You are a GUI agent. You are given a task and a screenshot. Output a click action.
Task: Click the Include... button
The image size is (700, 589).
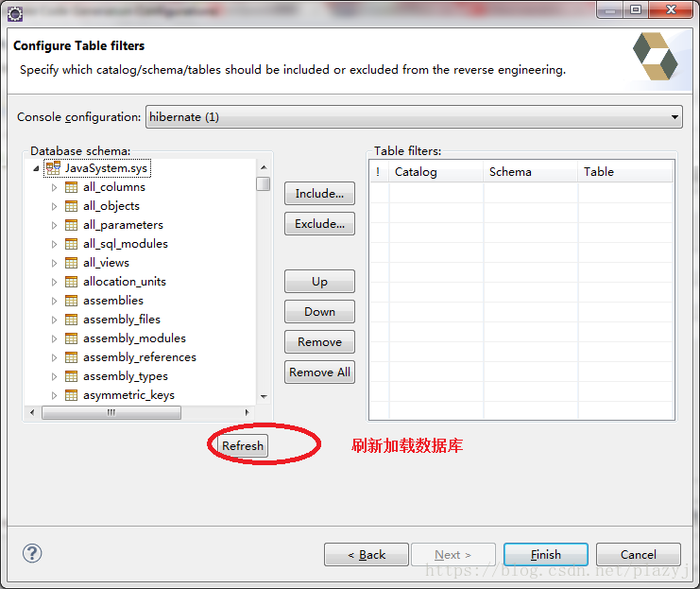[x=319, y=194]
